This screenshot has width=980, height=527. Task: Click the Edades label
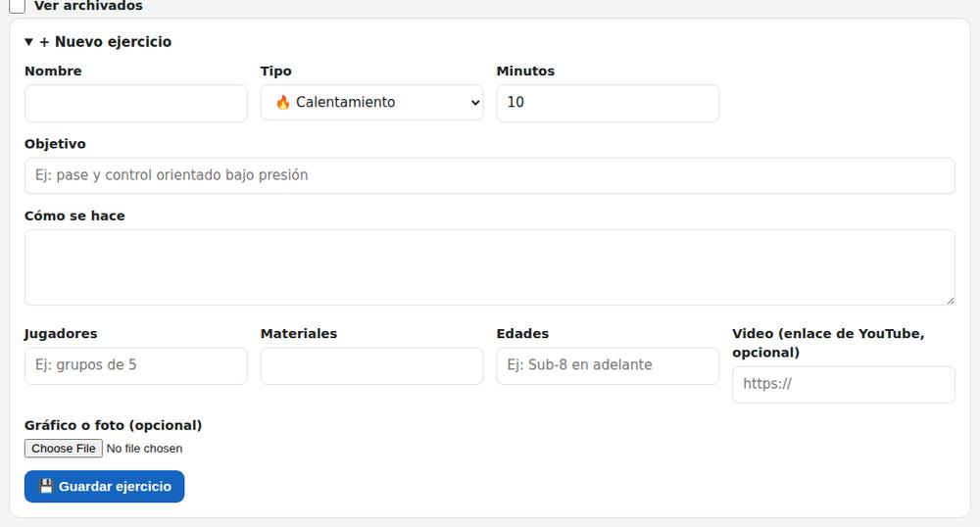pyautogui.click(x=522, y=333)
